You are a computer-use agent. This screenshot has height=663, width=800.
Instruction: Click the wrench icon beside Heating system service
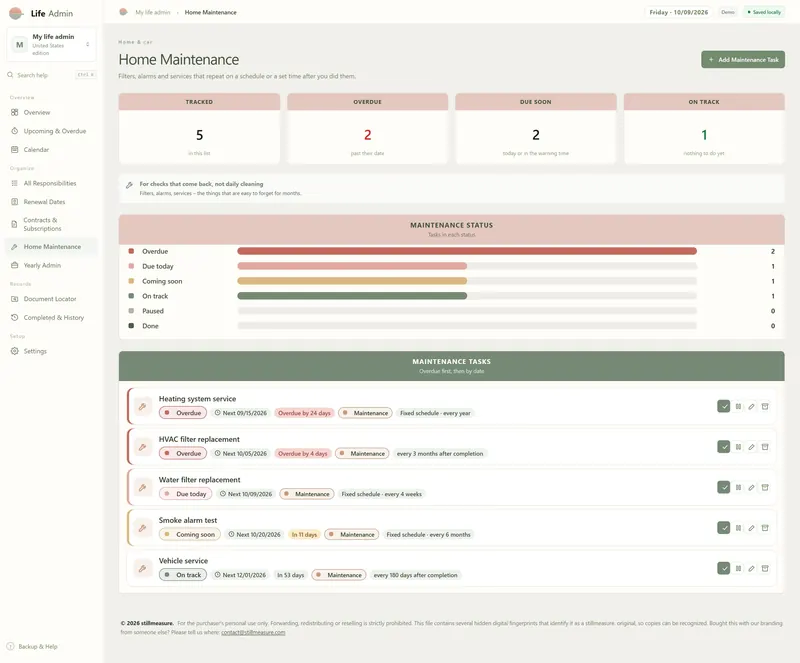tap(143, 406)
